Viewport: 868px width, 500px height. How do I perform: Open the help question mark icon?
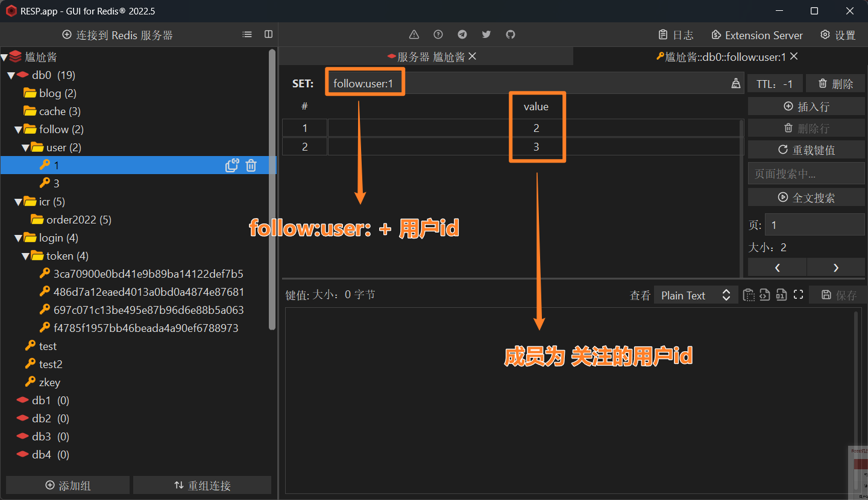[438, 34]
